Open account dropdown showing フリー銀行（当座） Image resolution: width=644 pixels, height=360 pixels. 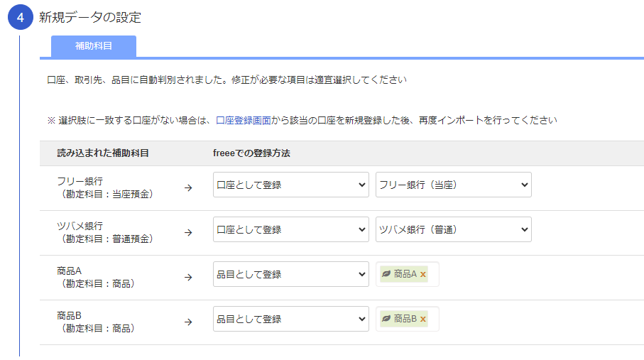point(454,185)
